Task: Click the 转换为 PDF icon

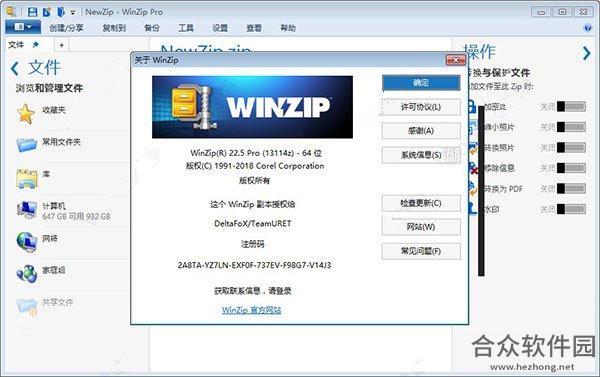Action: click(x=473, y=189)
